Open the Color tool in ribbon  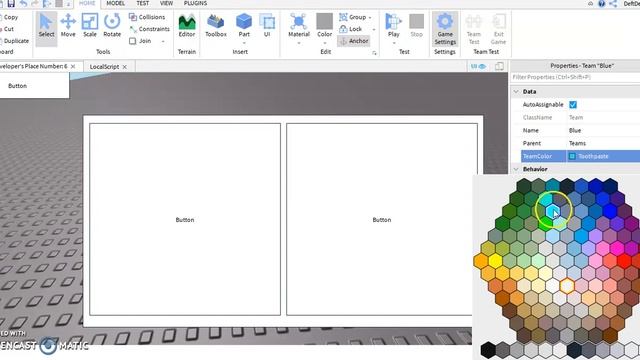coord(324,26)
